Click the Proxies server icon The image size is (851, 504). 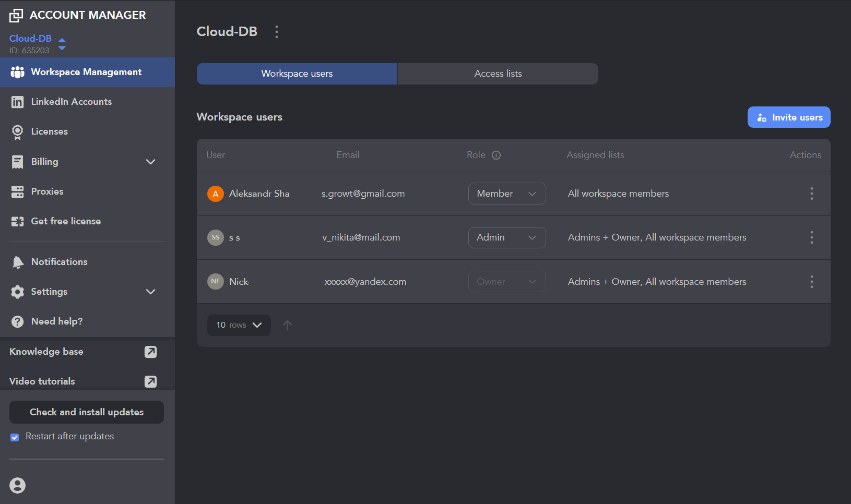(17, 191)
